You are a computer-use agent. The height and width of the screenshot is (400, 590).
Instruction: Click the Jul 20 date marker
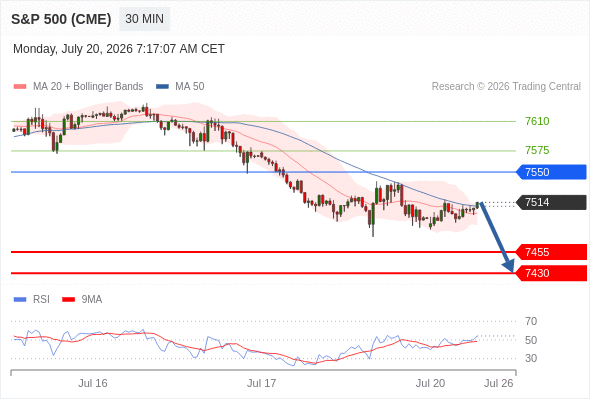(x=430, y=383)
